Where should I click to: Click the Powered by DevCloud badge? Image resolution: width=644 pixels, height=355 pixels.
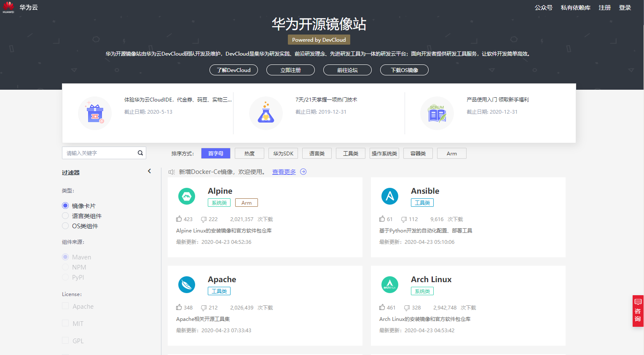[319, 40]
